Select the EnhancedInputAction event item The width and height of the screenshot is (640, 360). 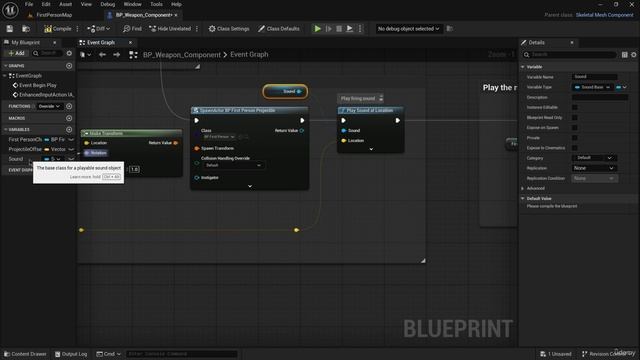[x=43, y=95]
